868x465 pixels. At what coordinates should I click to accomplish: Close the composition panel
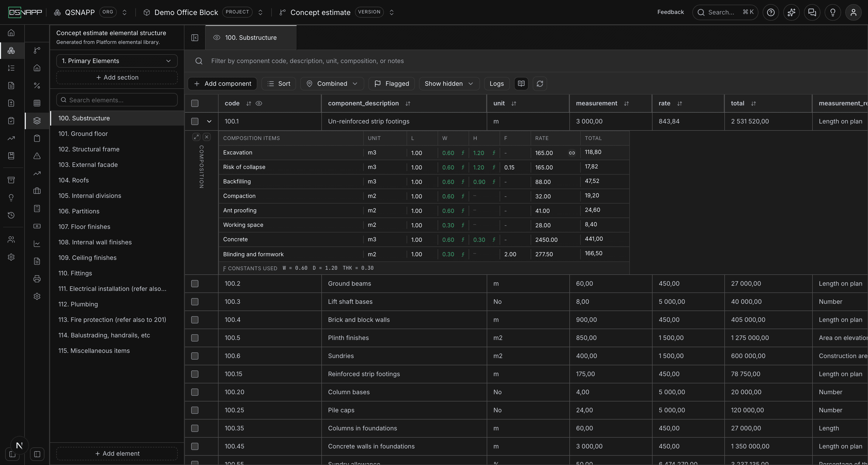tap(207, 137)
